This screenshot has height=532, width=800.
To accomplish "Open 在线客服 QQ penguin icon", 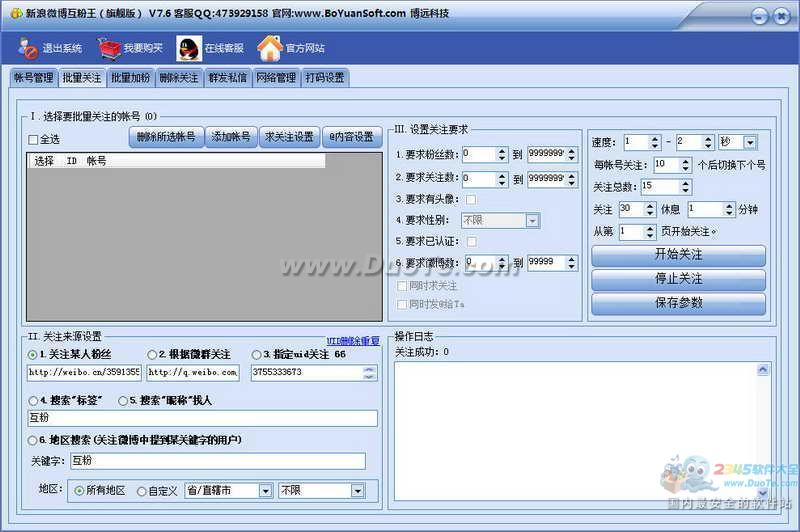I will click(189, 48).
